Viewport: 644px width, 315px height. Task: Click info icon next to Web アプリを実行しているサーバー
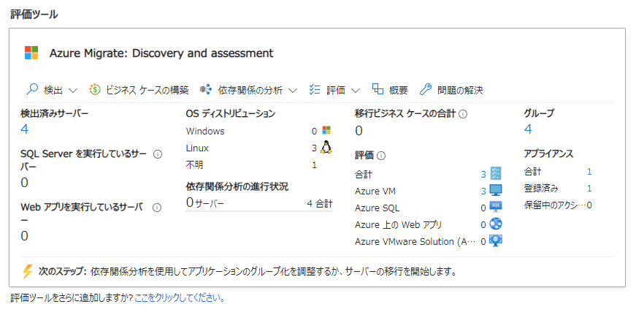pyautogui.click(x=156, y=208)
